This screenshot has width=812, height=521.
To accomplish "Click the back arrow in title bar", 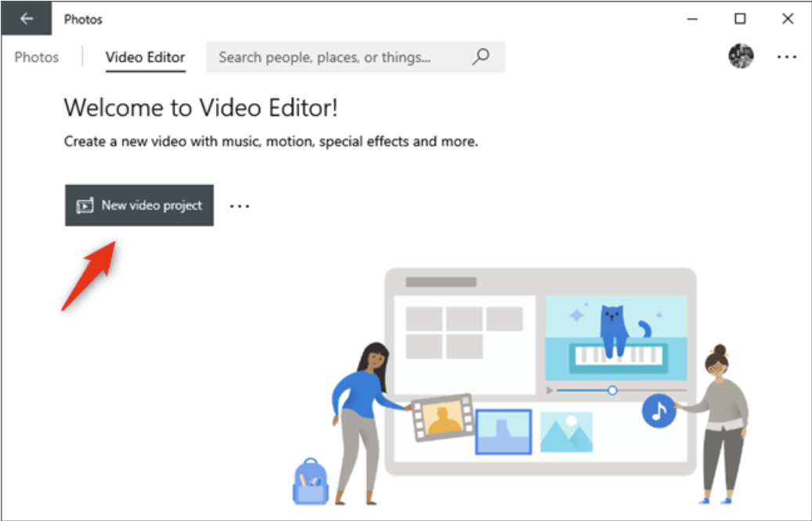I will click(x=27, y=19).
